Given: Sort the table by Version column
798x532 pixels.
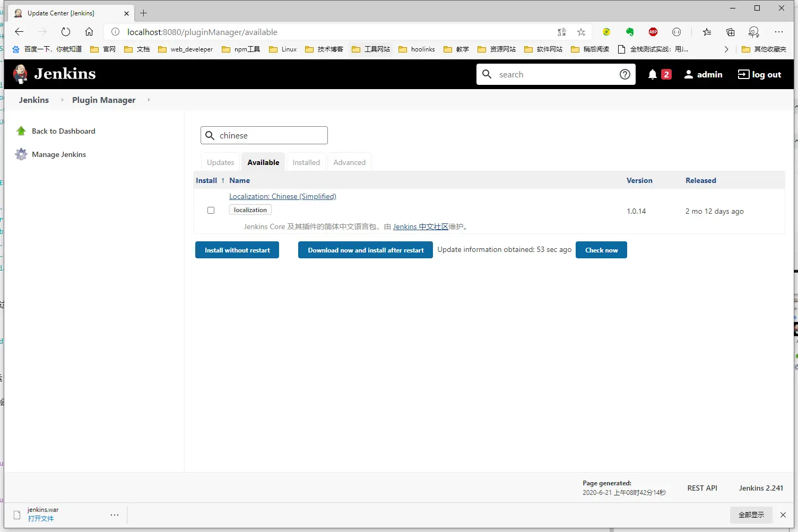Looking at the screenshot, I should coord(639,180).
